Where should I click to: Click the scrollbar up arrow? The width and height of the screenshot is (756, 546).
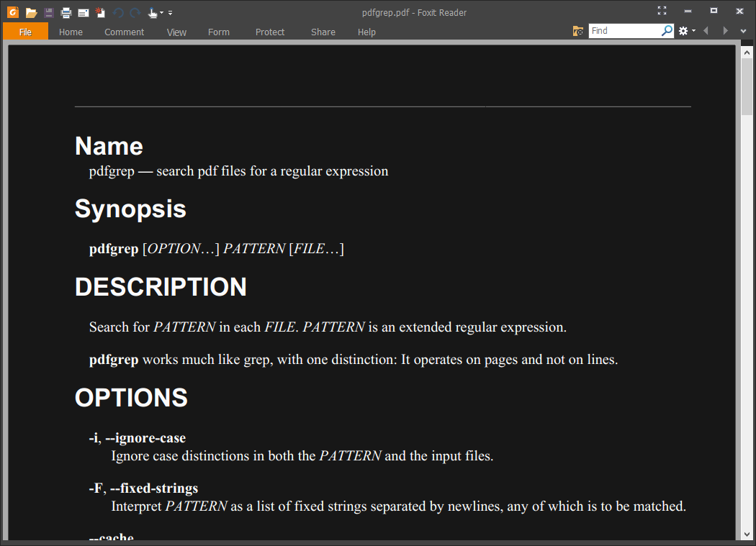[747, 53]
